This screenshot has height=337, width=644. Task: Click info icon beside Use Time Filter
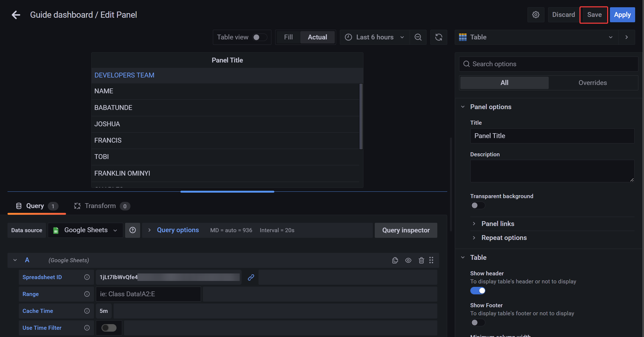coord(87,328)
